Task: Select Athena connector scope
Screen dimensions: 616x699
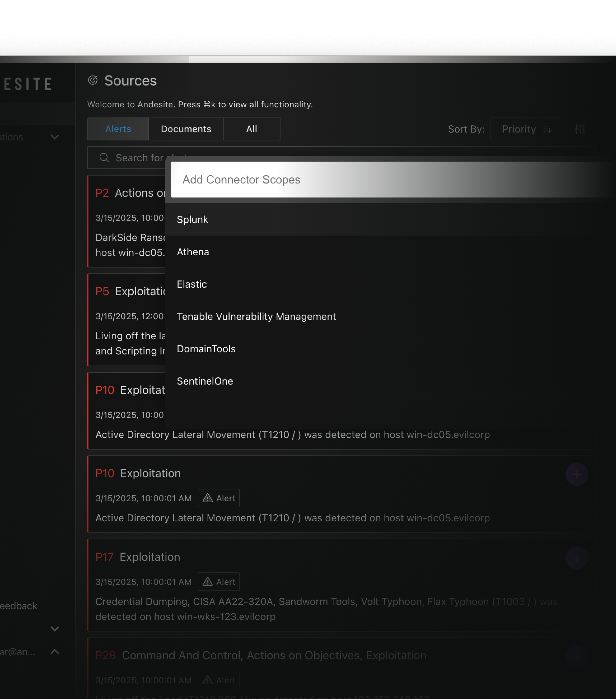Action: pos(390,252)
